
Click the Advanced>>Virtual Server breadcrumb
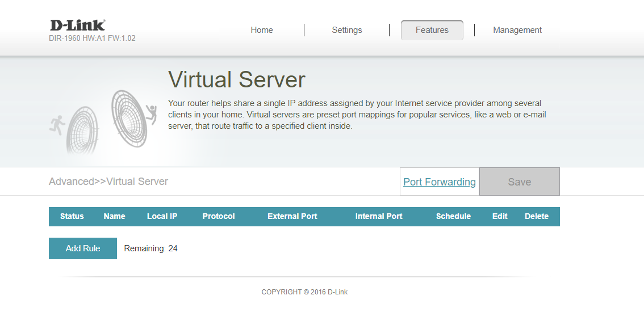[x=108, y=182]
